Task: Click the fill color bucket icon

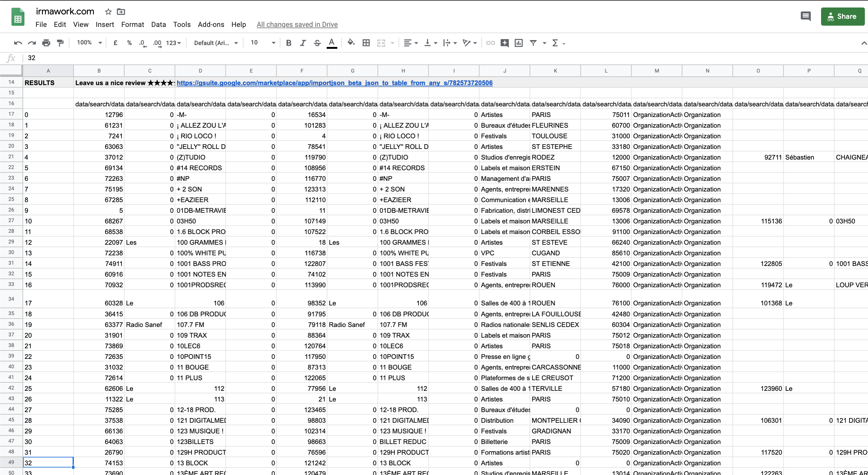Action: 351,43
